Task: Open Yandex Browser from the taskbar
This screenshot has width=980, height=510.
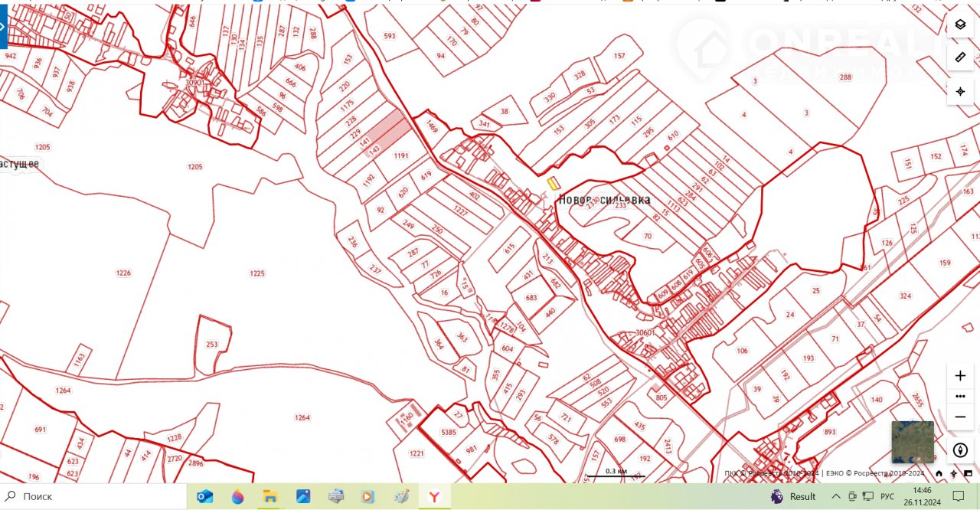Action: click(x=435, y=496)
